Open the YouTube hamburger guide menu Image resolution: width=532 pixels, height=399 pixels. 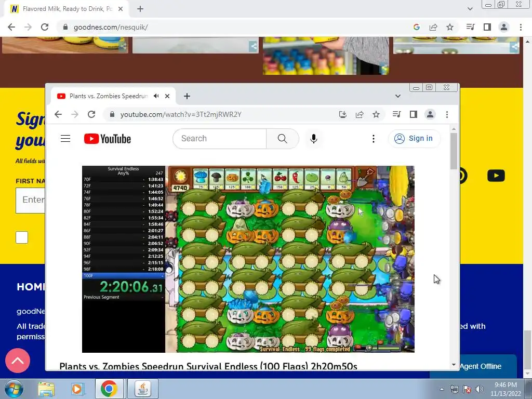[x=65, y=138]
